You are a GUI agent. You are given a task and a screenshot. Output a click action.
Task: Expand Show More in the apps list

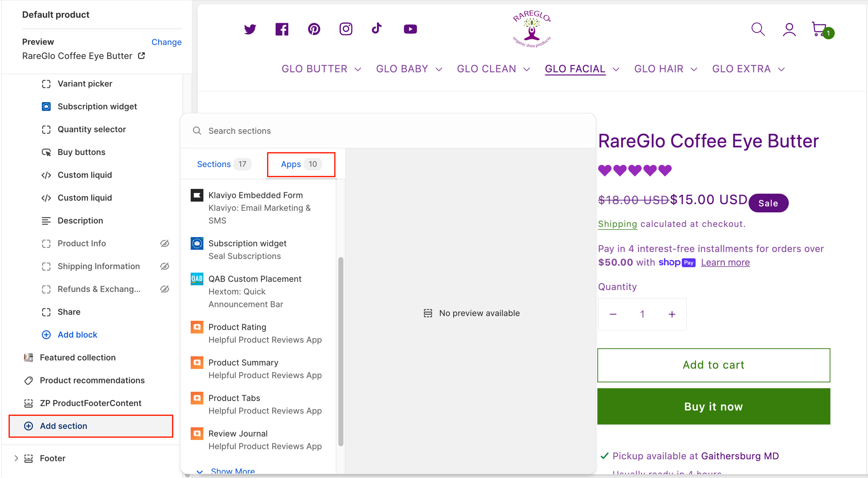coord(232,471)
